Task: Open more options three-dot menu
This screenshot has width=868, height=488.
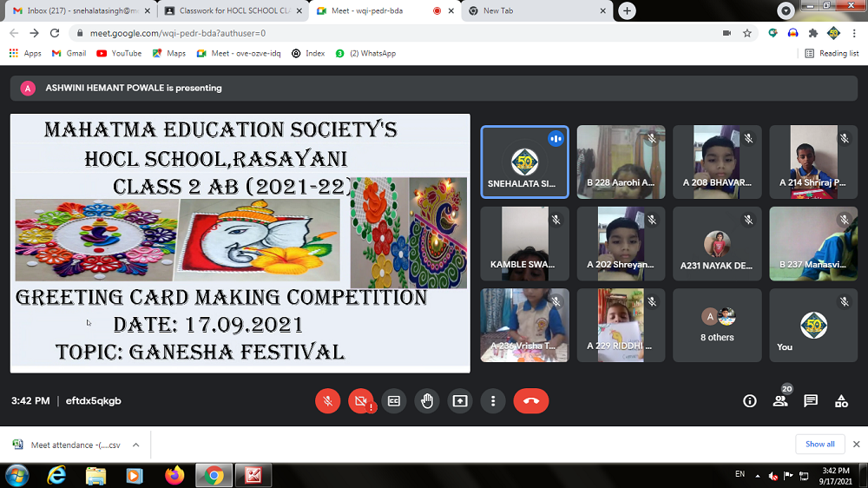Action: [493, 401]
